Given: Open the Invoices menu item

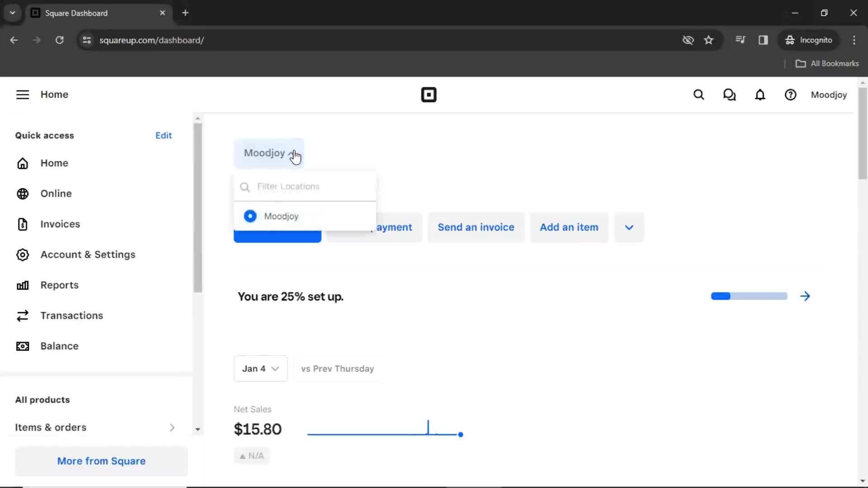Looking at the screenshot, I should click(60, 224).
